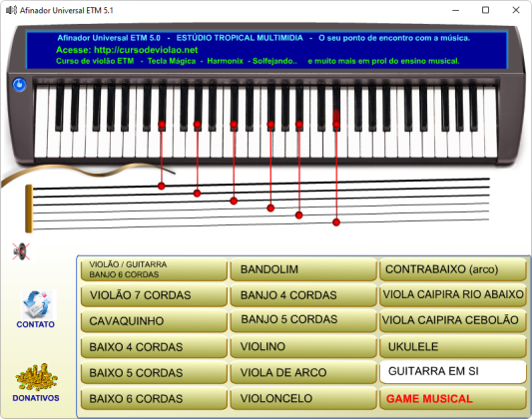
Task: Choose the CAVAQUINHO instrument button
Action: (x=154, y=320)
